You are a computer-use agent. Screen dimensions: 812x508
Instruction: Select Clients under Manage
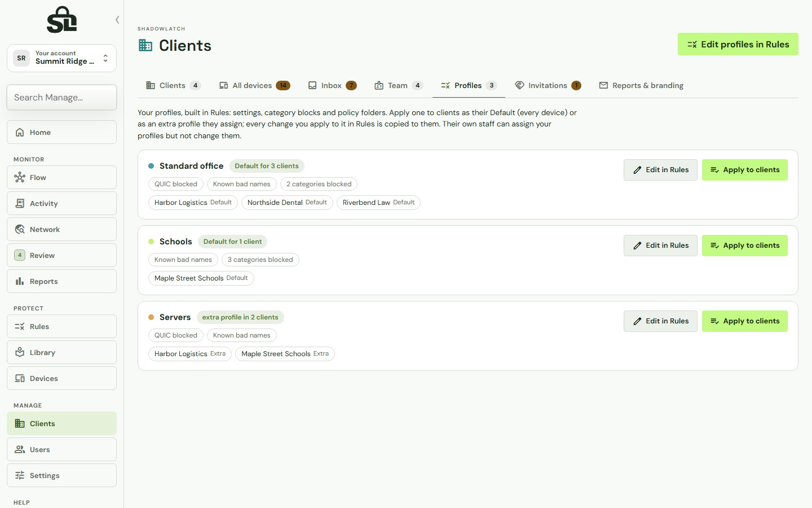pyautogui.click(x=61, y=423)
